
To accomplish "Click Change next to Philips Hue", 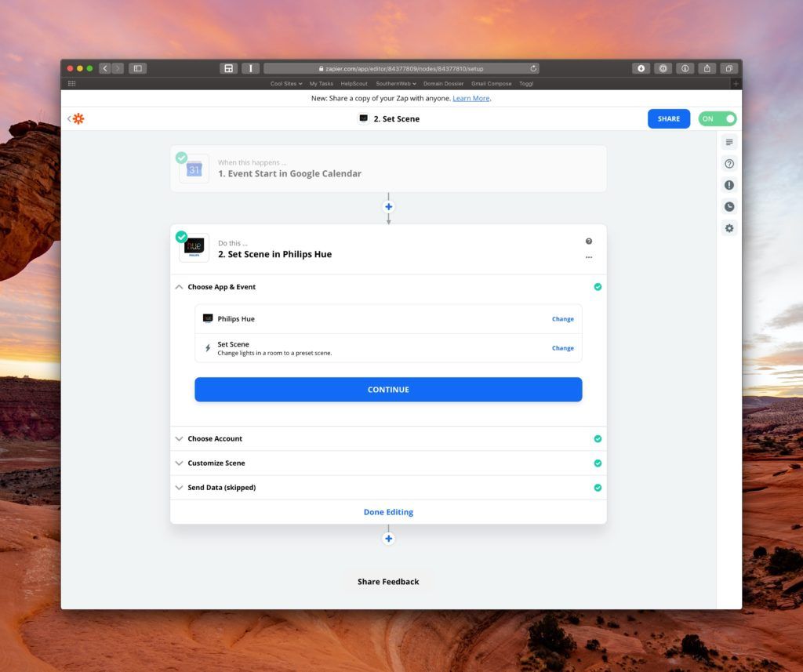I will tap(562, 318).
